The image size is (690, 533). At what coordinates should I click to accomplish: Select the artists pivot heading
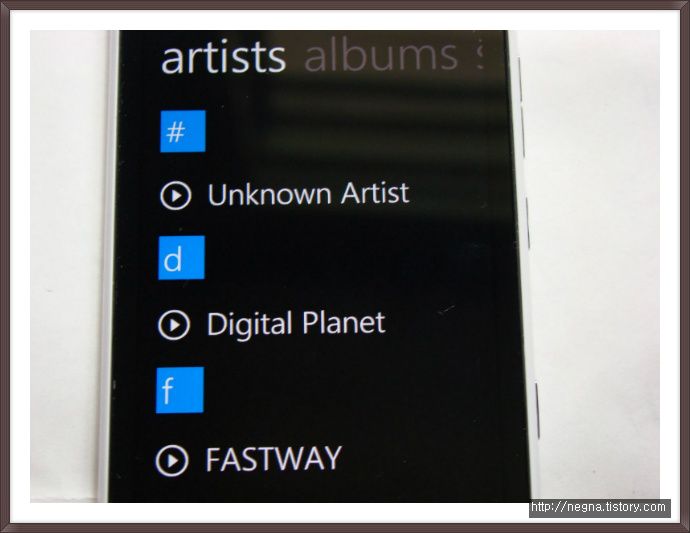click(x=224, y=57)
